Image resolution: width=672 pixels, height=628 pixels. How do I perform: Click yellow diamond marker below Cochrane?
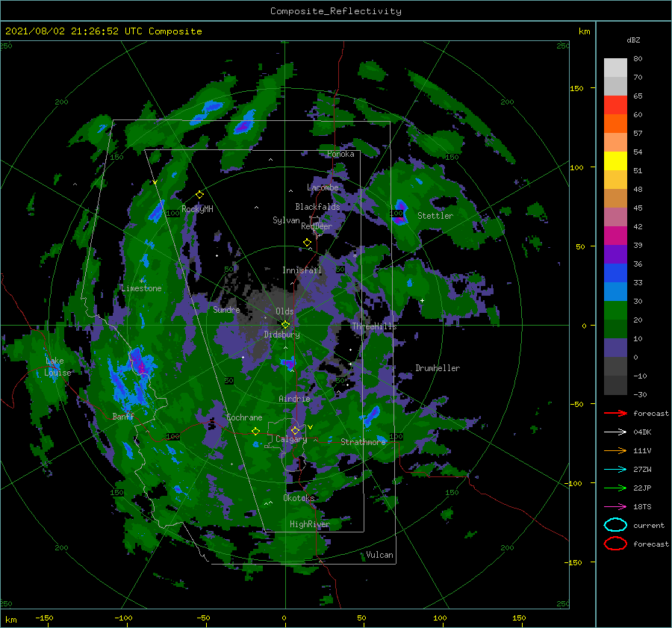tap(255, 432)
